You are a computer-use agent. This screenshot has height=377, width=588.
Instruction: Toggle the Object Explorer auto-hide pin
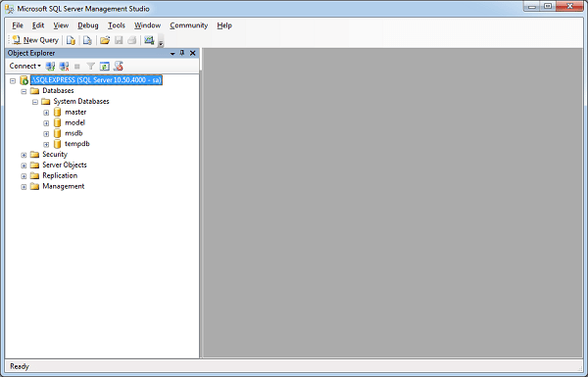[x=182, y=53]
